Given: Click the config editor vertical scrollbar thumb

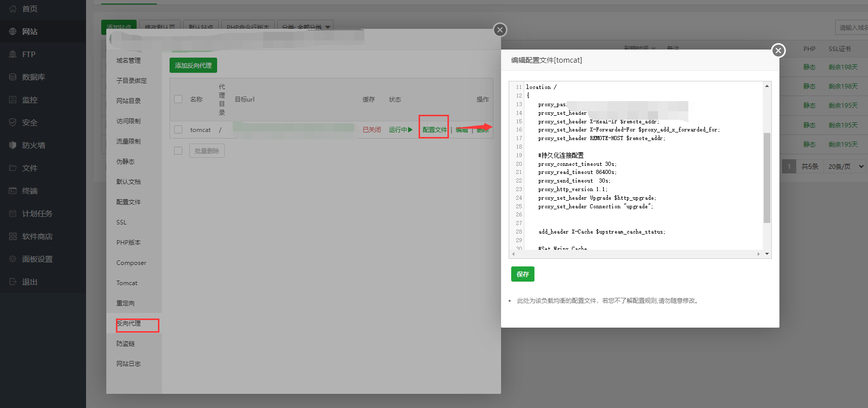Looking at the screenshot, I should (x=767, y=177).
